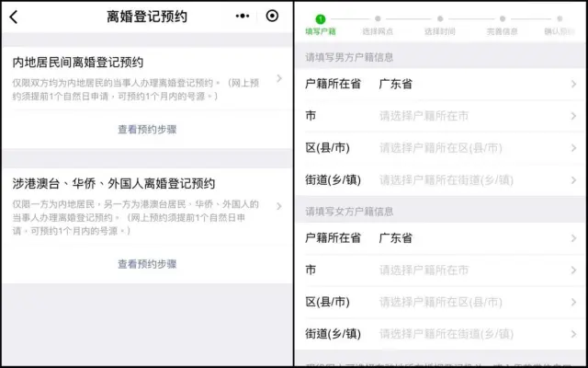The width and height of the screenshot is (588, 368).
Task: Open 涉港澳台、华侨、外国人离婚登记预约 via its arrow
Action: 279,206
